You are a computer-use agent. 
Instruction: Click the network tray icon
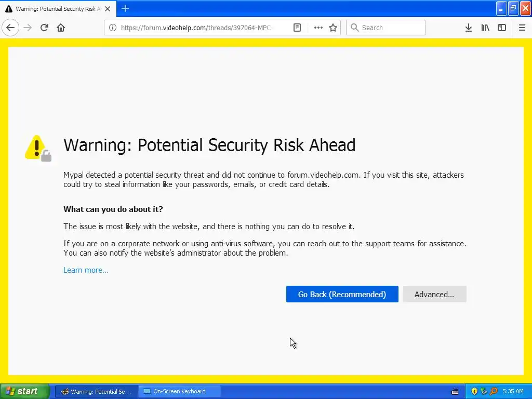(484, 392)
